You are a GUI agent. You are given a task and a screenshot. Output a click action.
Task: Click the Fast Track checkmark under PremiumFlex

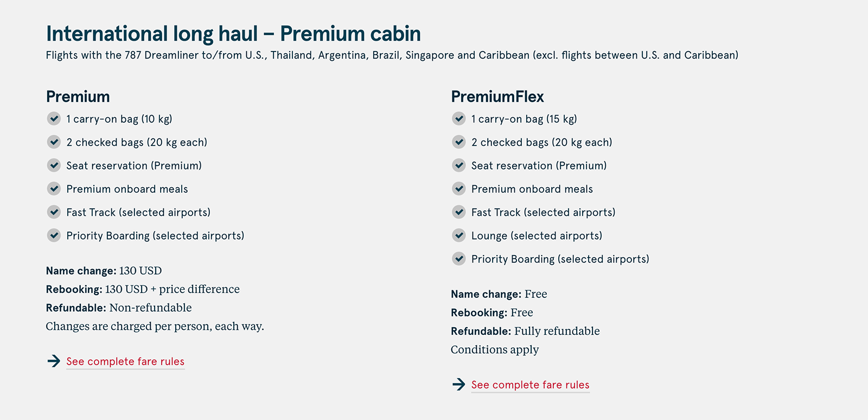pyautogui.click(x=458, y=212)
